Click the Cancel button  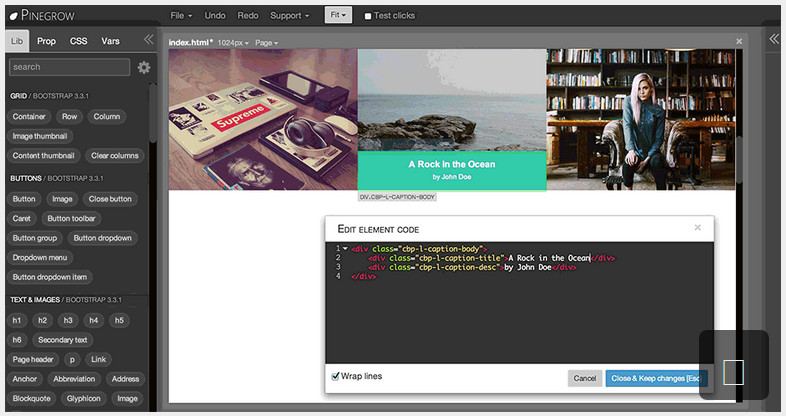pyautogui.click(x=584, y=378)
